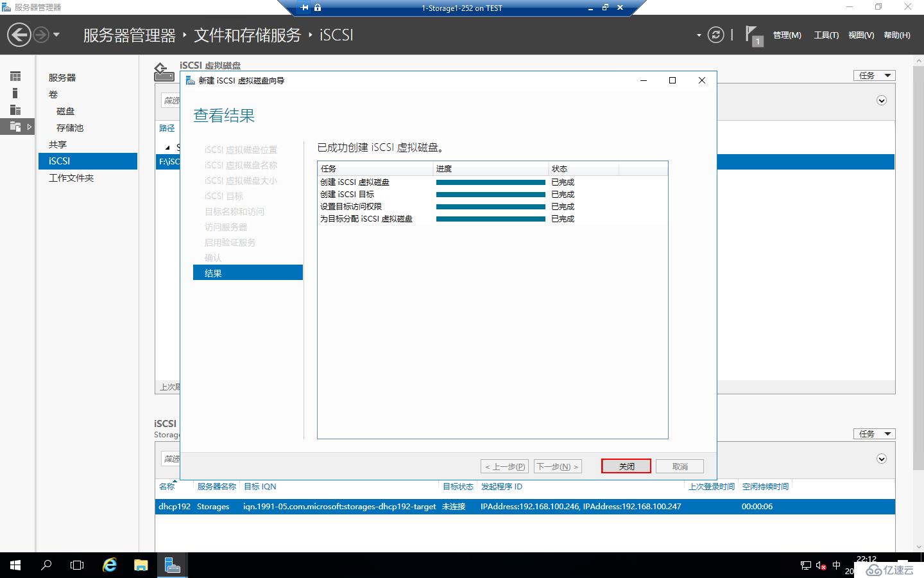Open the 视图(V) menu

tap(860, 35)
